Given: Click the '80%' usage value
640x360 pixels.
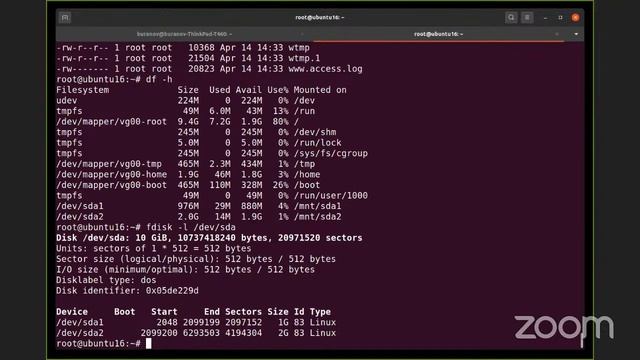Looking at the screenshot, I should click(280, 122).
